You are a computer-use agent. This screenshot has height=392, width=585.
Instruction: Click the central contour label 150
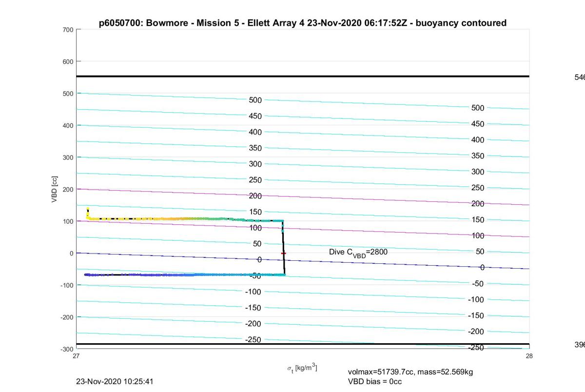click(x=255, y=212)
